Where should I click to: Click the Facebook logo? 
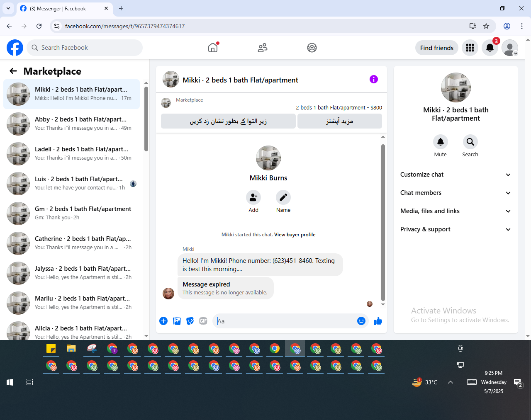[15, 48]
